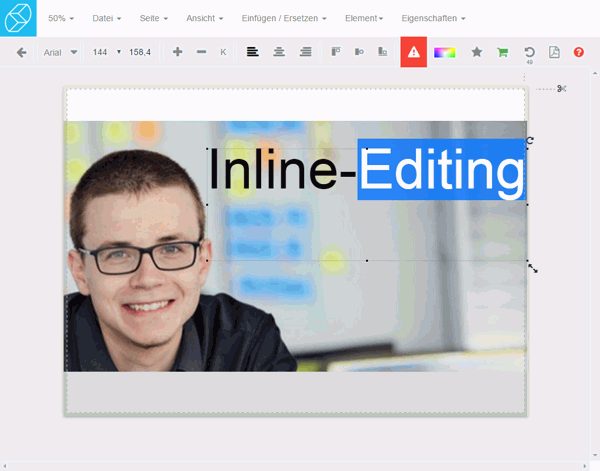The image size is (600, 471).
Task: Open the Arial font dropdown
Action: [60, 52]
